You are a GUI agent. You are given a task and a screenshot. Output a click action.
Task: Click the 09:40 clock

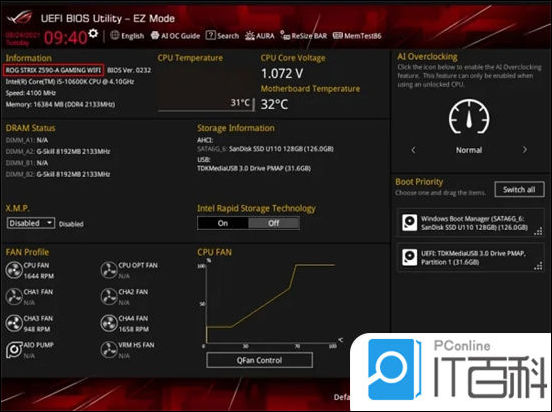(x=65, y=37)
